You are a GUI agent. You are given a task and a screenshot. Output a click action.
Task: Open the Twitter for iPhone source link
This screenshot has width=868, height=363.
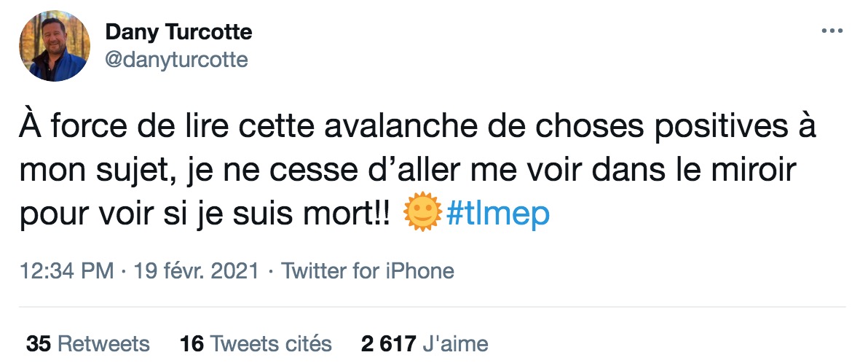[x=368, y=272]
